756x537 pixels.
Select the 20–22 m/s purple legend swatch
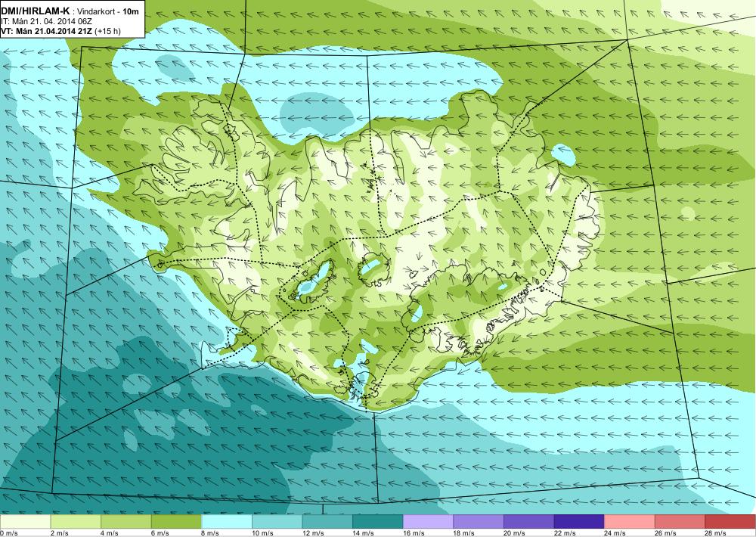coord(529,522)
